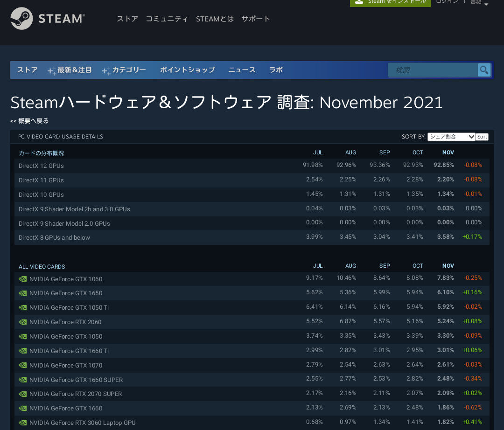Screen dimensions: 504x430
Task: Click NVIDIA icon beside GeForce GTX 1650
Action: 22,293
